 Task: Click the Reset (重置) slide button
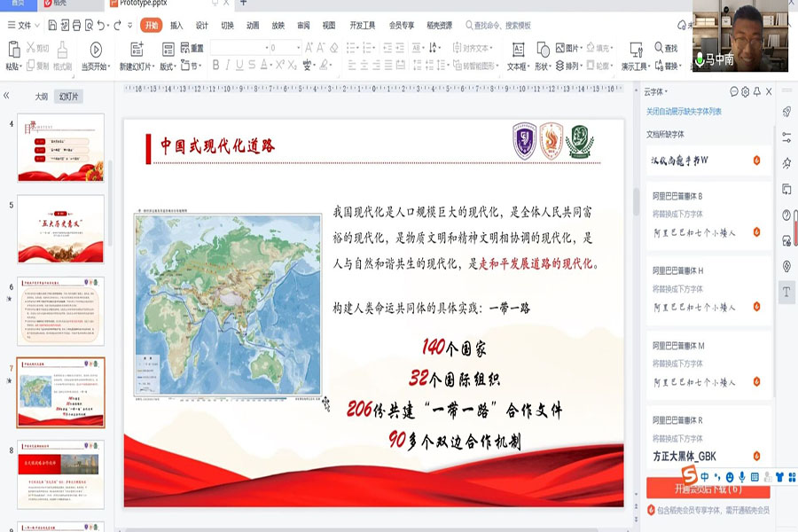[x=192, y=48]
